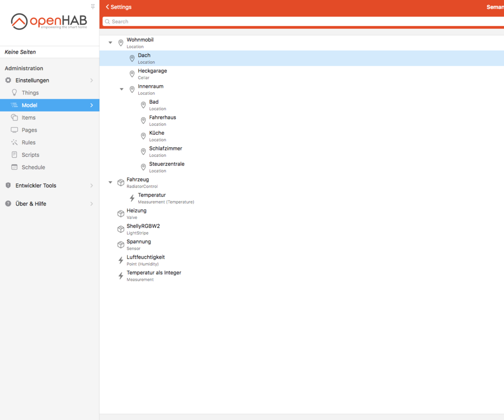Select Luftfeuchtigkeit Point (Humidity) text

[x=146, y=260]
